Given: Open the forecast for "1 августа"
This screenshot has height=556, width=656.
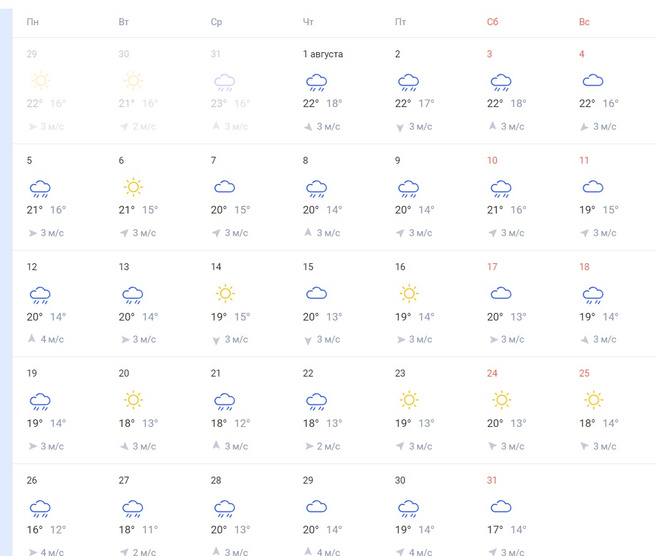Looking at the screenshot, I should point(322,54).
